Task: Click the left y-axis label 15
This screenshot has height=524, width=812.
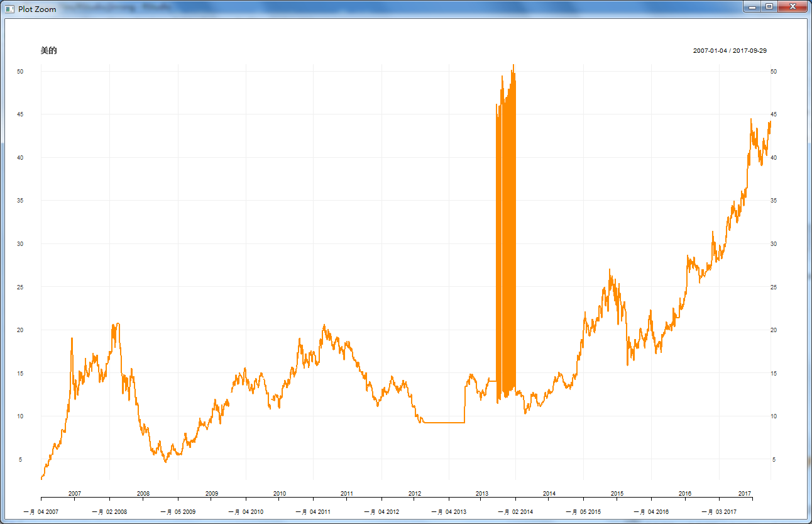Action: [20, 374]
